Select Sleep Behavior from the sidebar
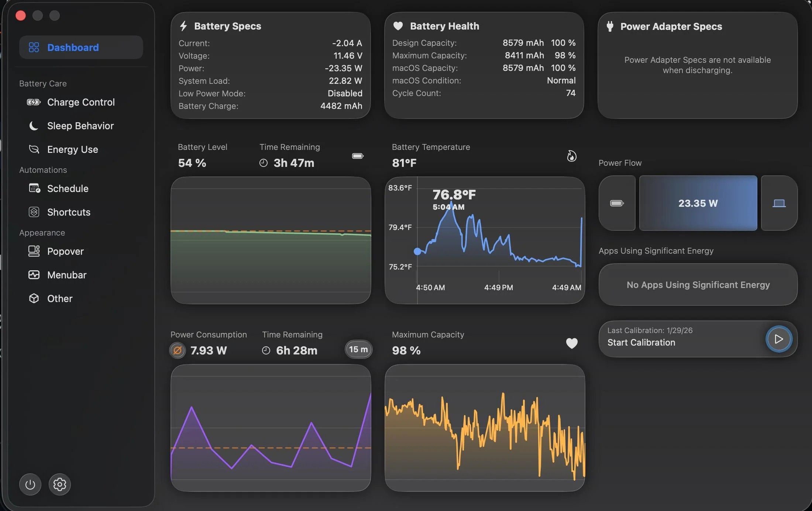This screenshot has width=812, height=511. tap(81, 126)
